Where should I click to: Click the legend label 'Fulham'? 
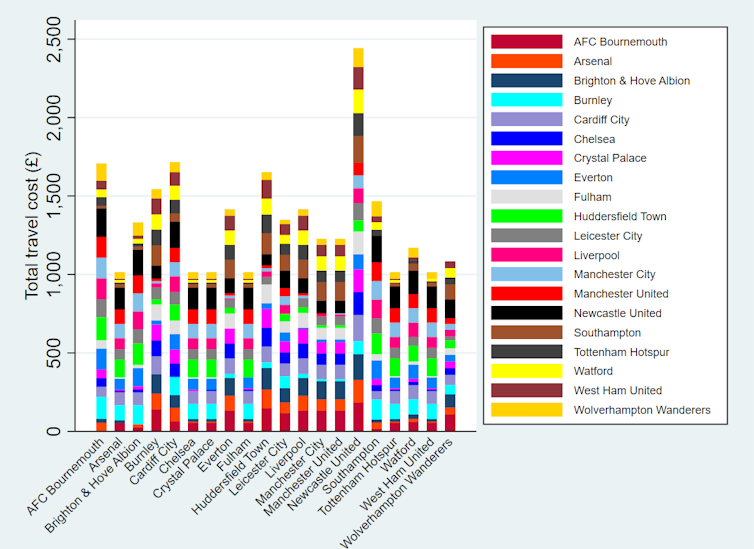tap(592, 197)
